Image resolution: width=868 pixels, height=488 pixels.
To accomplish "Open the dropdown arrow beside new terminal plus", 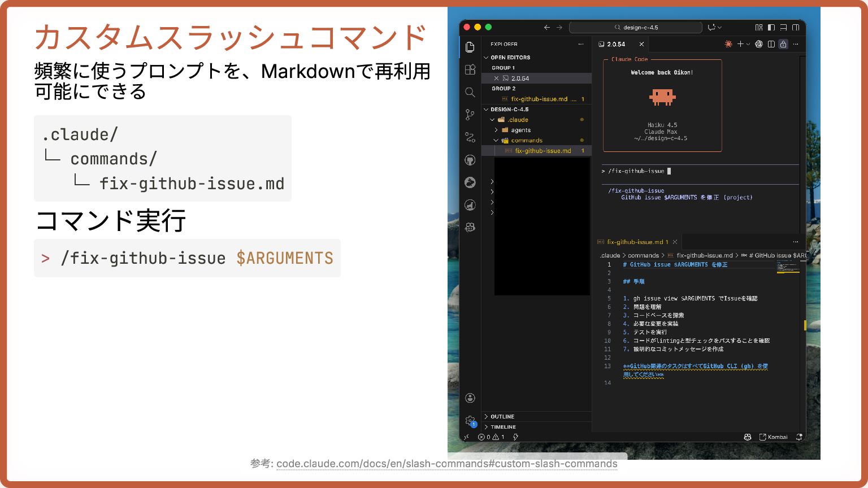I will pos(748,44).
